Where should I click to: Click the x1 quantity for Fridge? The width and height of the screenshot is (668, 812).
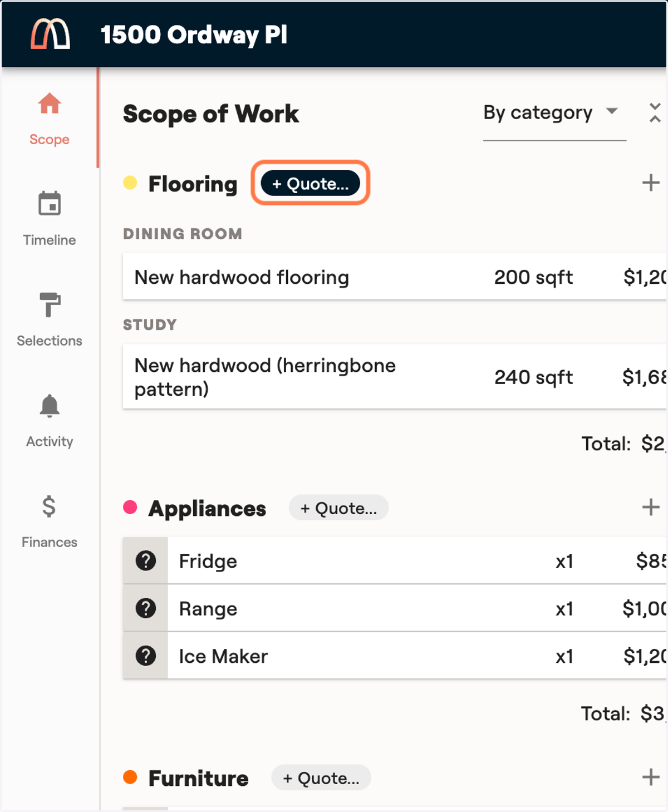(564, 562)
